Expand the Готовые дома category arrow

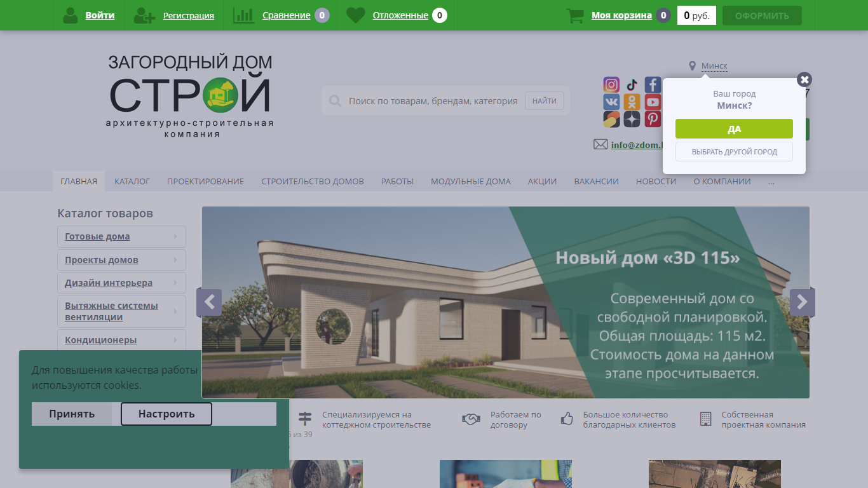(176, 236)
